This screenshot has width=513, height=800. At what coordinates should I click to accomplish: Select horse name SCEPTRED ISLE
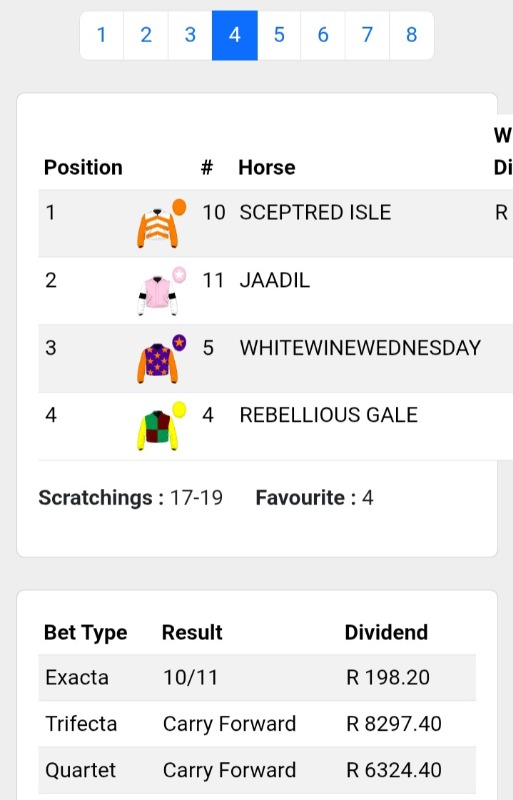[315, 212]
